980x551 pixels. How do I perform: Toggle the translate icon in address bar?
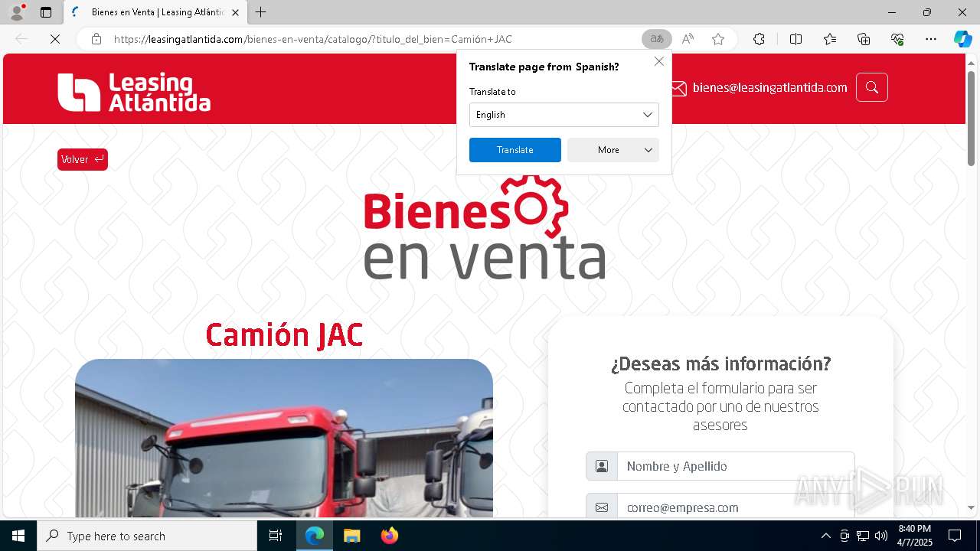point(657,39)
